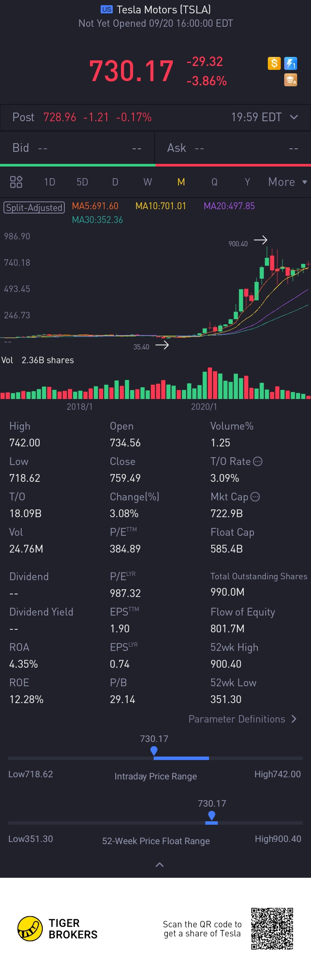This screenshot has width=311, height=980.
Task: Tap the Tesla Motors (TSLA) title
Action: pos(164,9)
